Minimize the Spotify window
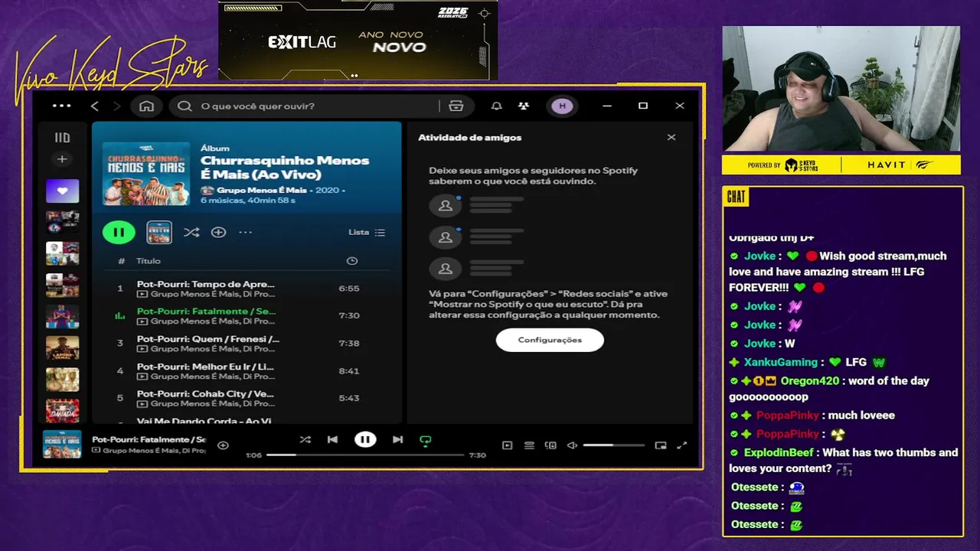Screen dimensions: 980x551 pos(607,106)
